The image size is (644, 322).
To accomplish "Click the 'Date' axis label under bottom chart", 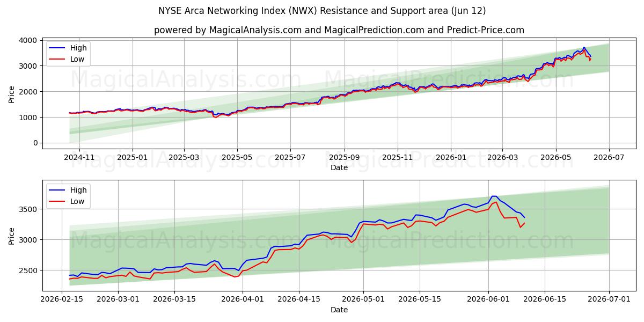I will [339, 310].
